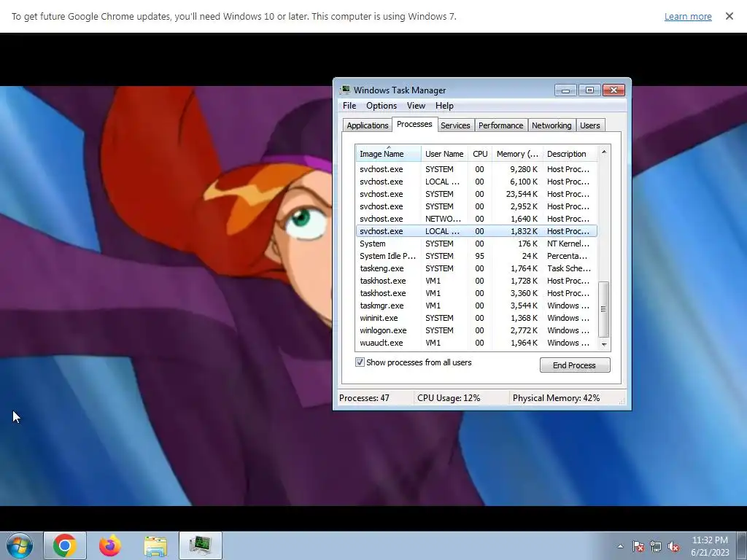This screenshot has width=747, height=560.
Task: Select the taskeng.exe process row
Action: (476, 268)
